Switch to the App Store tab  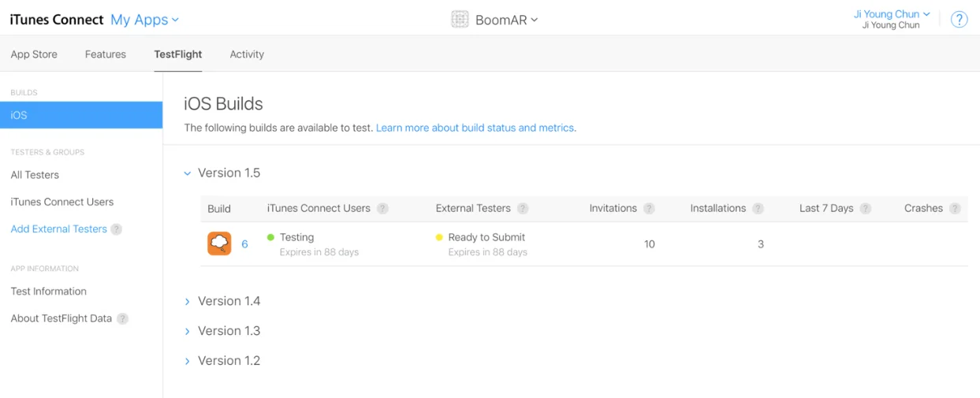point(34,54)
